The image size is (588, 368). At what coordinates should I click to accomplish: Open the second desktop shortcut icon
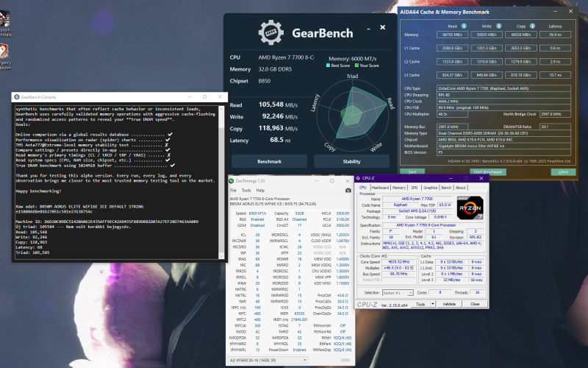tap(4, 57)
